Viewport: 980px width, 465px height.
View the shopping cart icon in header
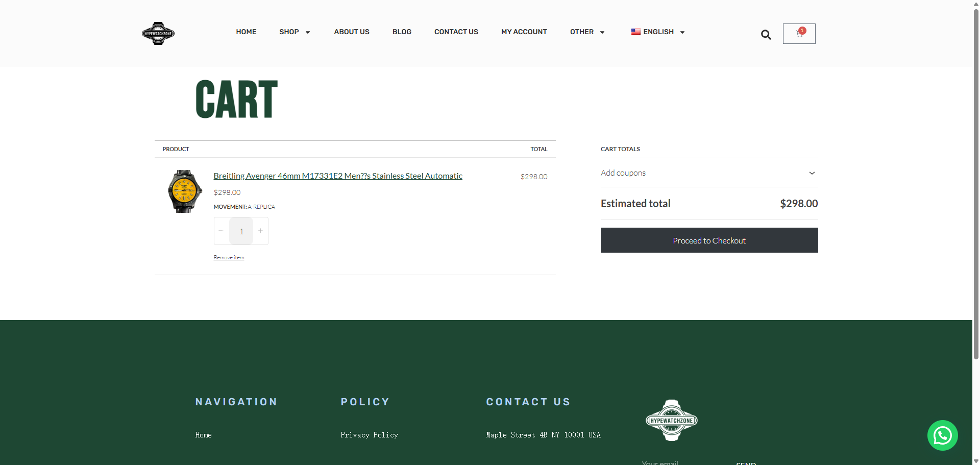pos(798,34)
